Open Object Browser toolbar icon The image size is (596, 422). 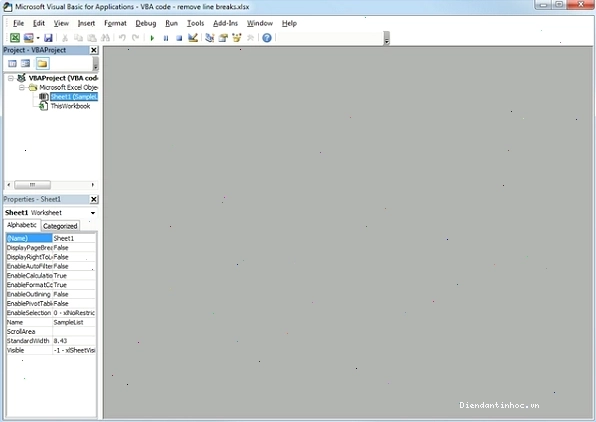237,38
